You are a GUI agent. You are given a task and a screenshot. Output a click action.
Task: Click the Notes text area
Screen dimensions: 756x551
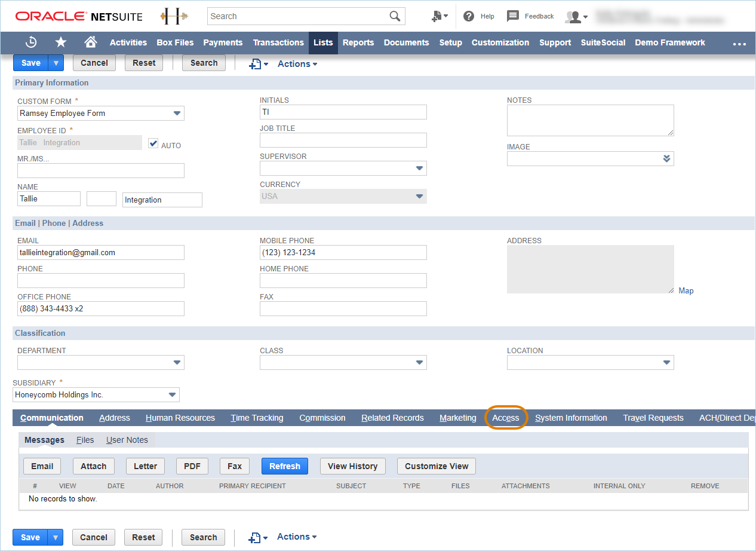pyautogui.click(x=591, y=120)
